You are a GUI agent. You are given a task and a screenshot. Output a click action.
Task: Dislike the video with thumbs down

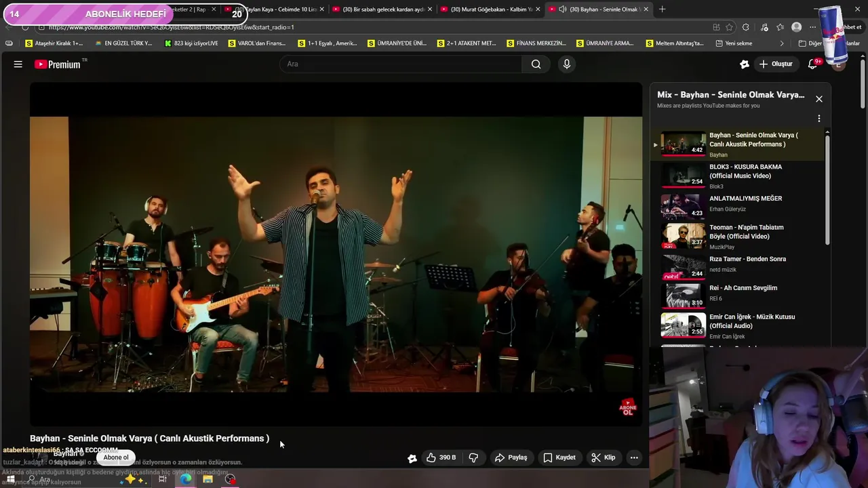(473, 457)
